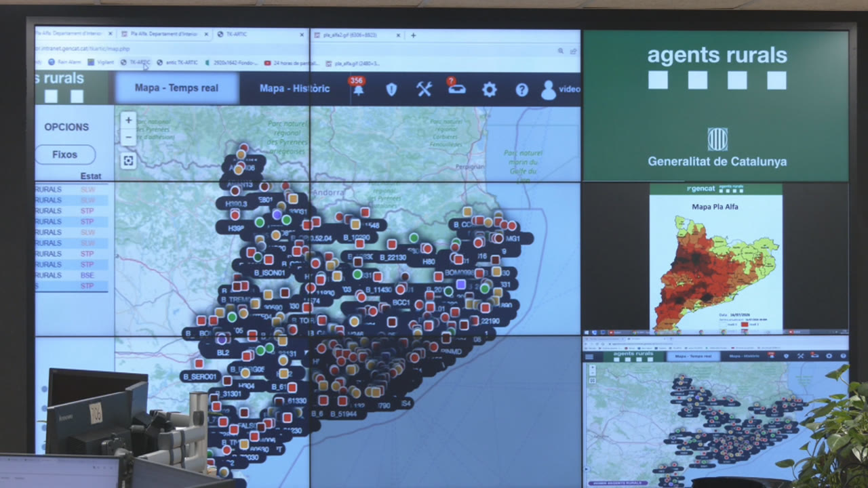Viewport: 868px width, 488px height.
Task: Open the Vigilant bookmark
Action: point(101,62)
